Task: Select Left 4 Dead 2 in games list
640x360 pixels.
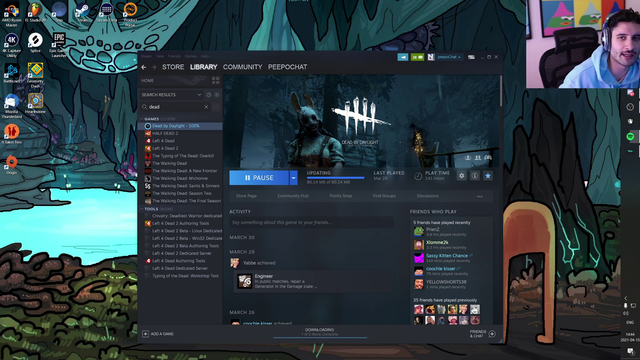Action: click(x=165, y=148)
